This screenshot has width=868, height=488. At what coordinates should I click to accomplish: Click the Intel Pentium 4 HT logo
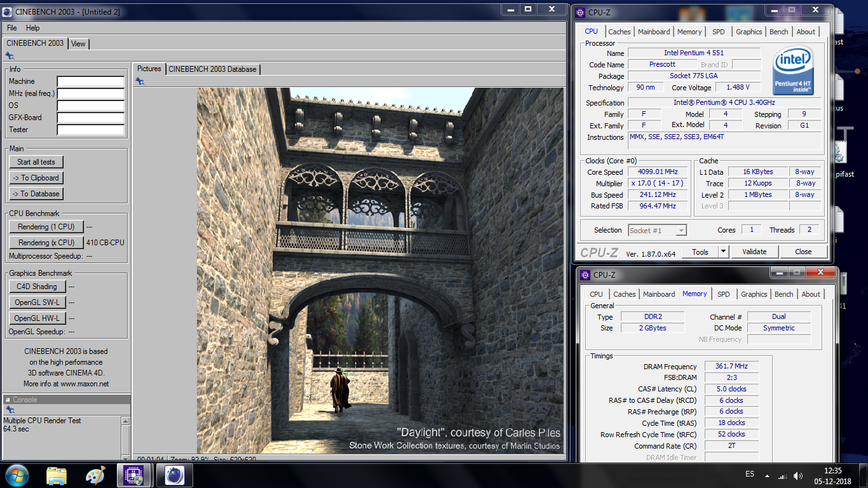[x=793, y=72]
